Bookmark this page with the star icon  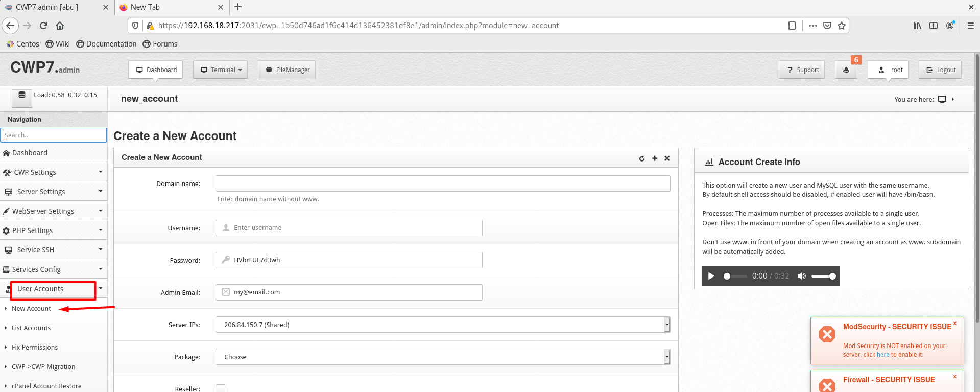tap(842, 26)
